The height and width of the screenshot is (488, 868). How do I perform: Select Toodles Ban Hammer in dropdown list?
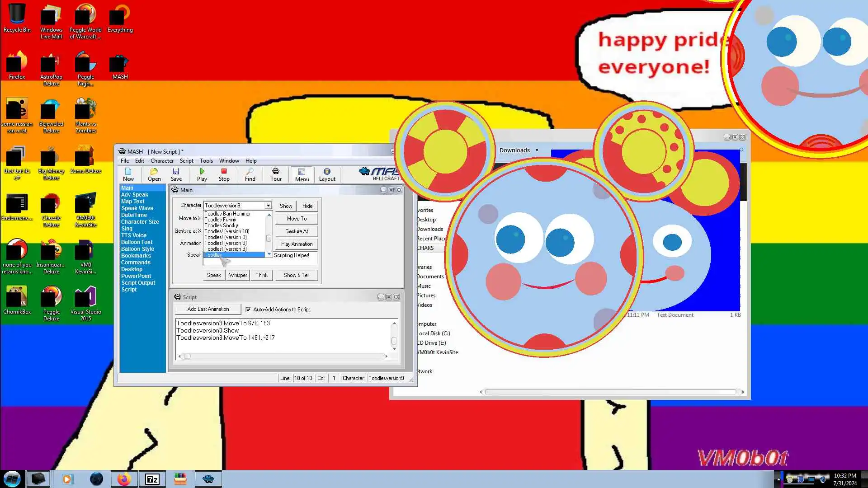pos(227,214)
